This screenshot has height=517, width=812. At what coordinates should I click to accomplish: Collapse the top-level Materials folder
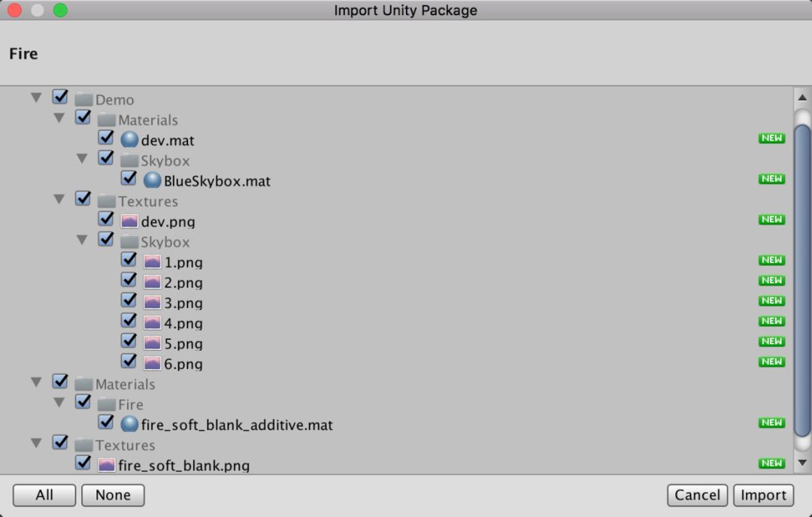point(35,382)
